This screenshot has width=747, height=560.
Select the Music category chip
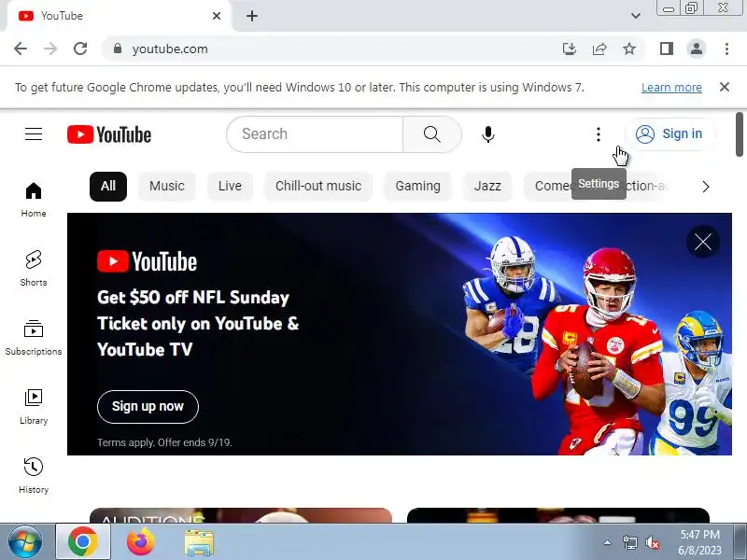(x=167, y=186)
